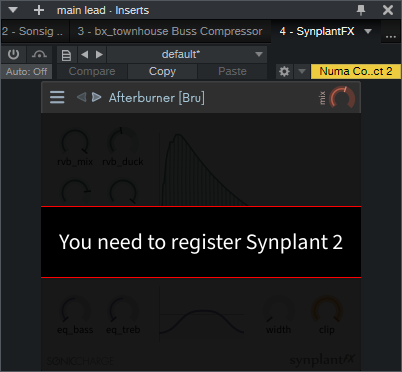Image resolution: width=402 pixels, height=372 pixels.
Task: Adjust the mix knob
Action: pyautogui.click(x=342, y=98)
